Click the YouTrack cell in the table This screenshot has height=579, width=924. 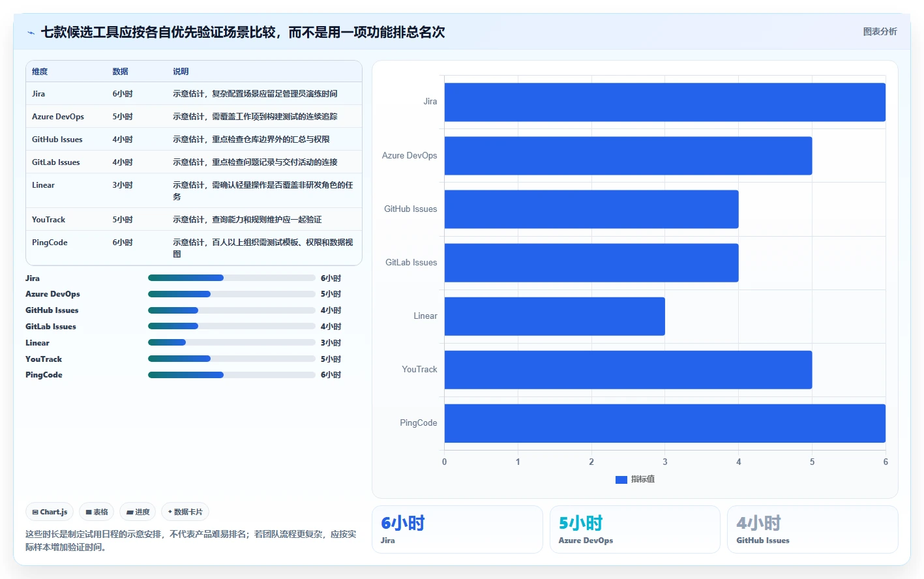click(48, 220)
